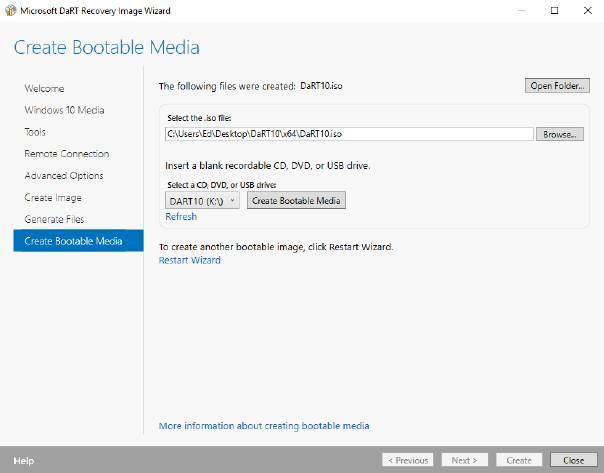Open Remote Connection step

[66, 154]
